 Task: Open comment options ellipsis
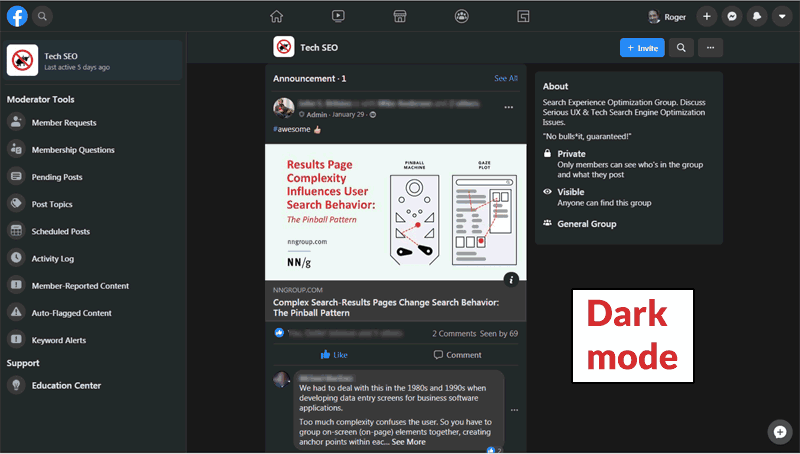pos(514,410)
